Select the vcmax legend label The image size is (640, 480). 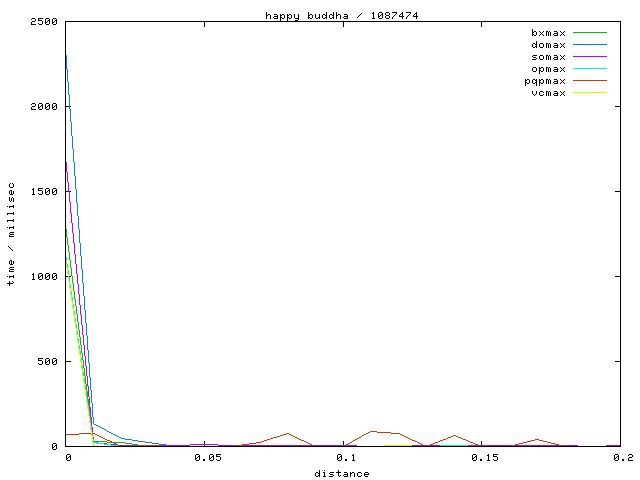pos(548,93)
